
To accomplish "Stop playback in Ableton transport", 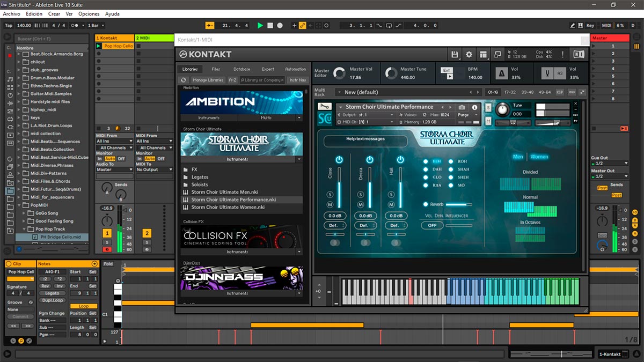I will pyautogui.click(x=270, y=25).
